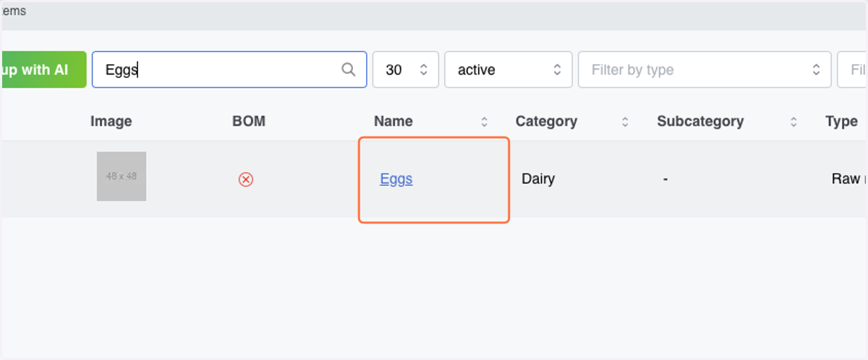The width and height of the screenshot is (868, 360).
Task: Open the active status dropdown
Action: click(509, 69)
